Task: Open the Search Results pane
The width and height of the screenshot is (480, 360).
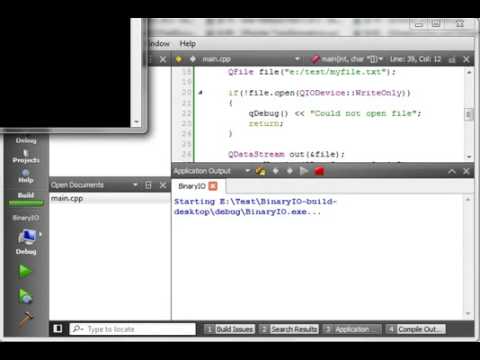Action: (289, 329)
